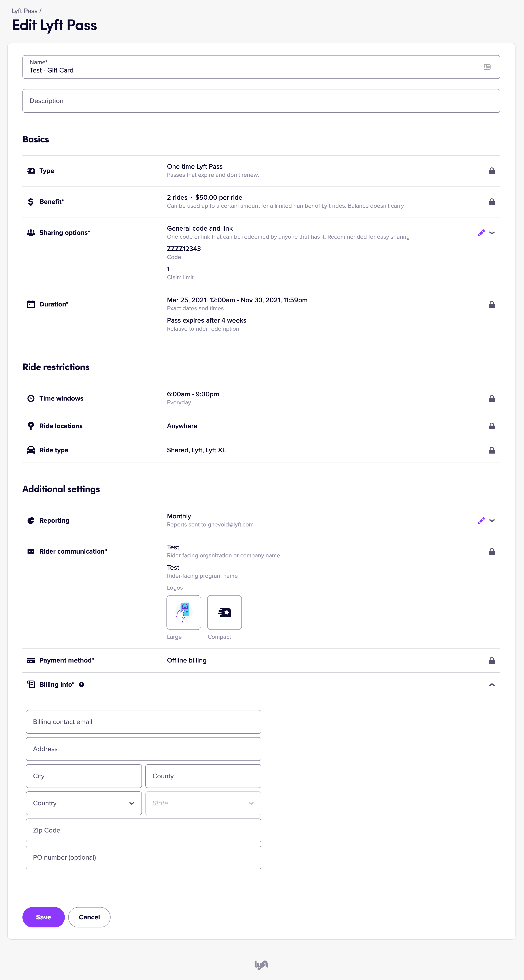524x980 pixels.
Task: Click the Billing contact email field
Action: point(143,722)
